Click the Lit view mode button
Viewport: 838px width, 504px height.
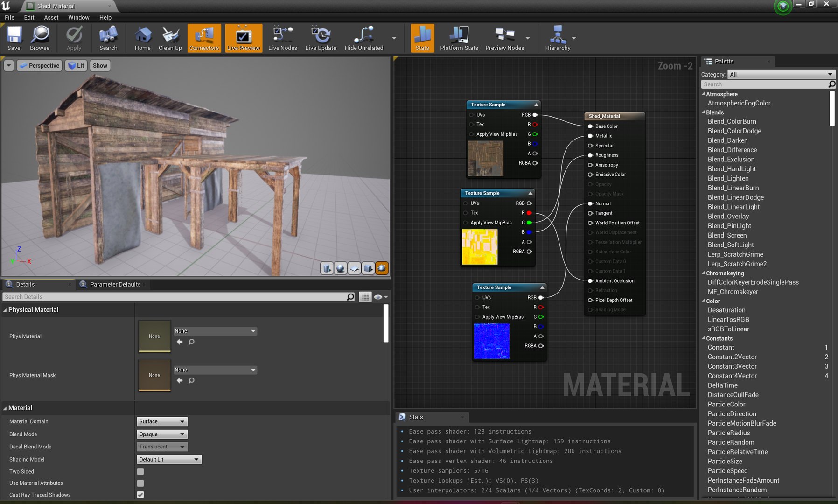[76, 65]
